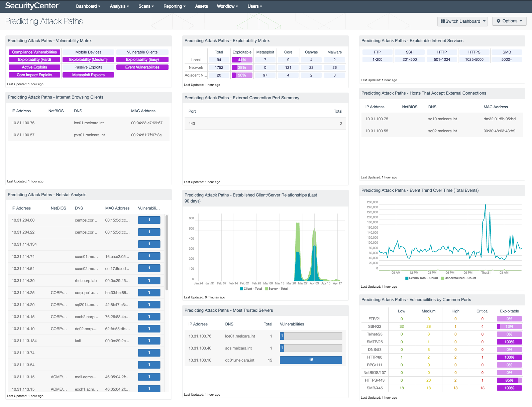532x407 pixels.
Task: Click Exploitability (Medium) cell
Action: click(88, 59)
